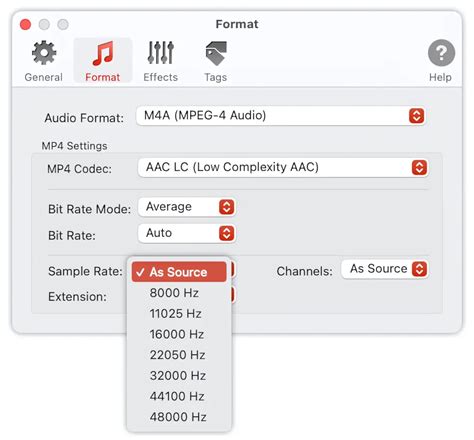The height and width of the screenshot is (440, 474).
Task: Choose As Source in sample rate menu
Action: 179,272
